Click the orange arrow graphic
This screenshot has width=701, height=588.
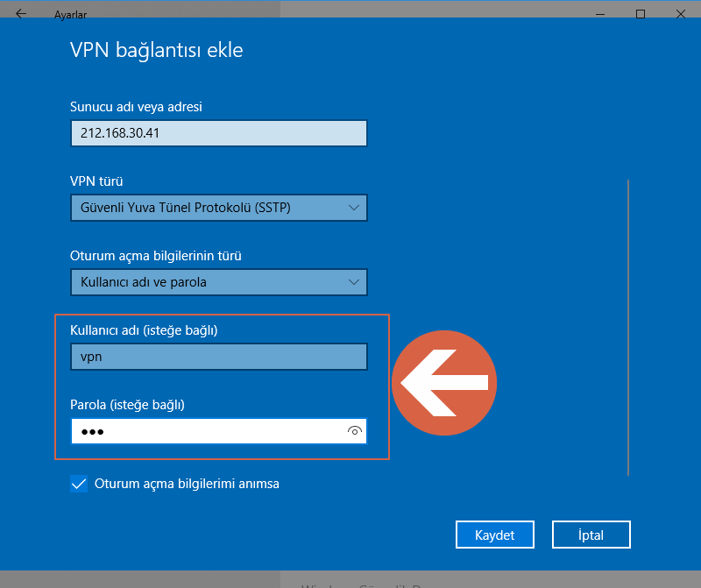click(444, 383)
